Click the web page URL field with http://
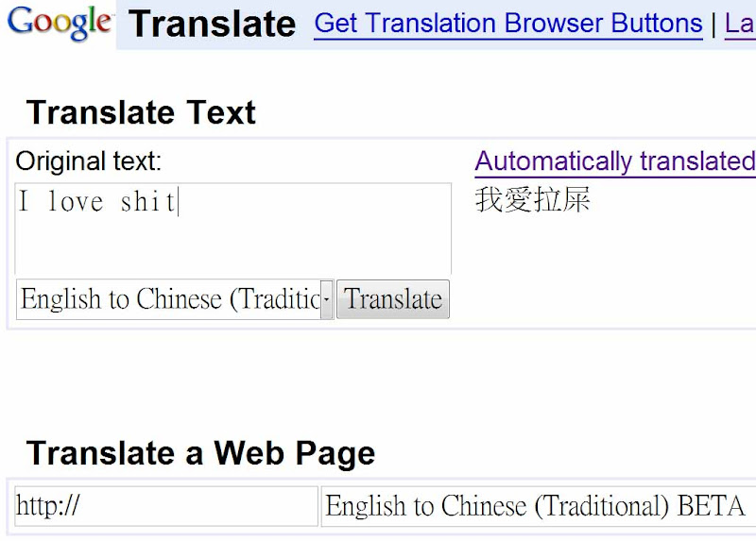 coord(166,506)
